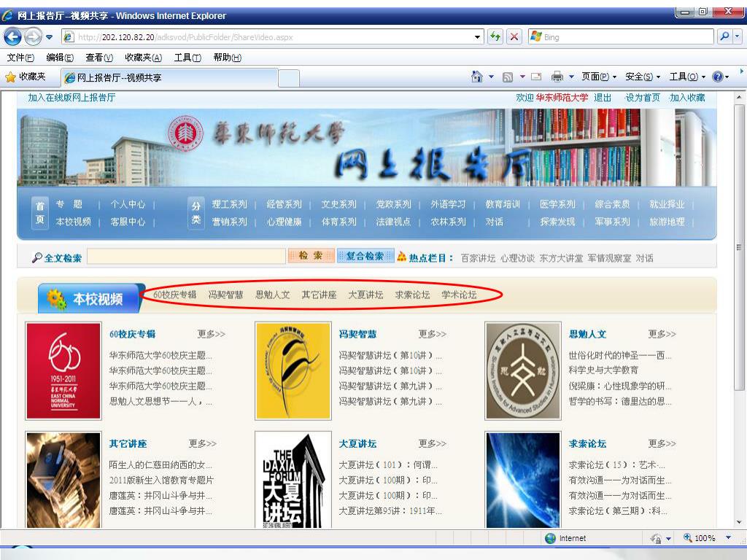This screenshot has width=747, height=560.
Task: Click 更多>> next to 其它讲座
Action: point(203,444)
